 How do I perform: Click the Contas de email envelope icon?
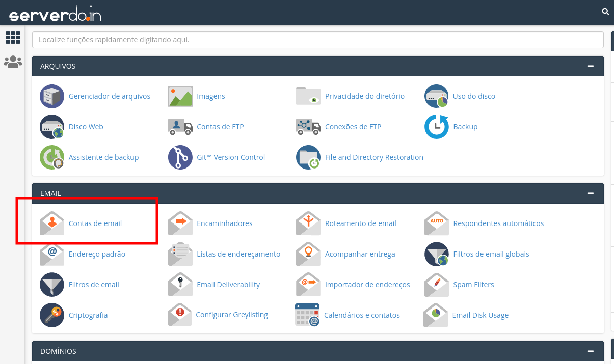point(52,223)
